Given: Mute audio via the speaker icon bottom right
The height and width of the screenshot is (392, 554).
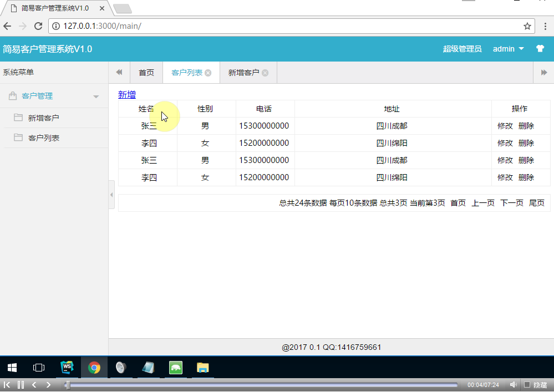Looking at the screenshot, I should (513, 384).
